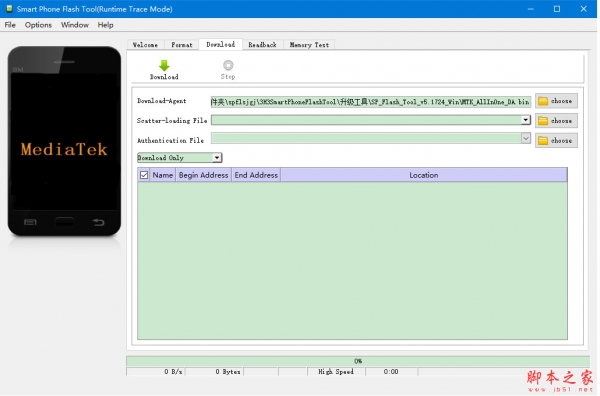Toggle the select-all checkbox in table header

tap(144, 175)
